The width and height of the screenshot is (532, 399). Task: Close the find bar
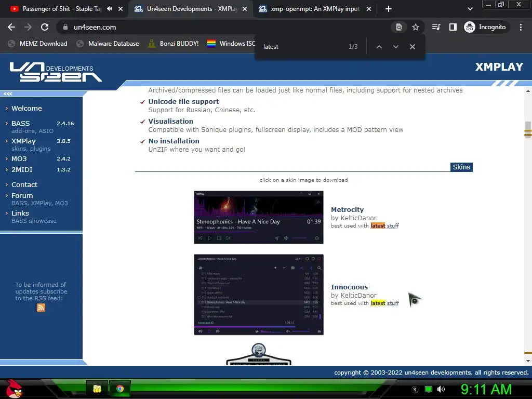(x=412, y=47)
